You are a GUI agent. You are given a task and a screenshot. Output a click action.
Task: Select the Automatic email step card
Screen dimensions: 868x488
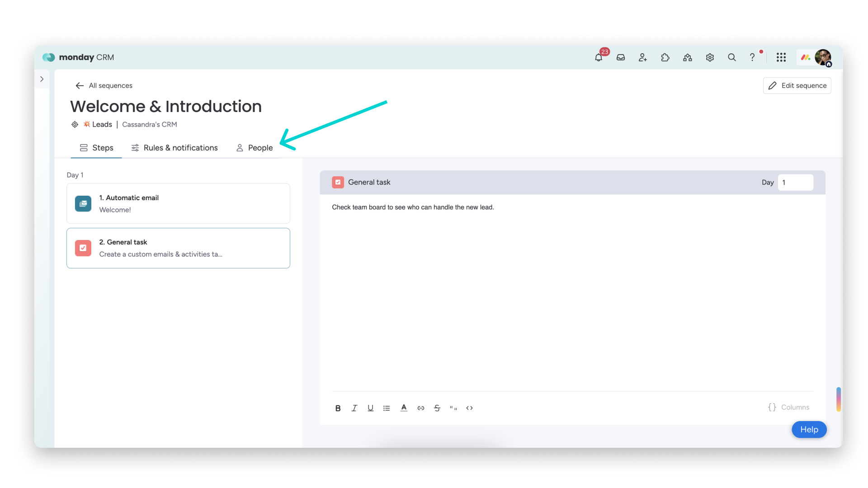178,203
